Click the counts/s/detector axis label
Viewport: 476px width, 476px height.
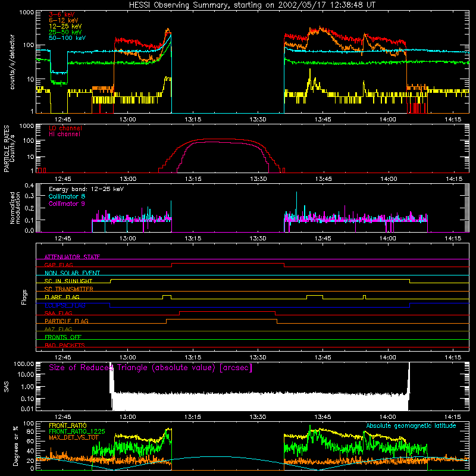[12, 62]
